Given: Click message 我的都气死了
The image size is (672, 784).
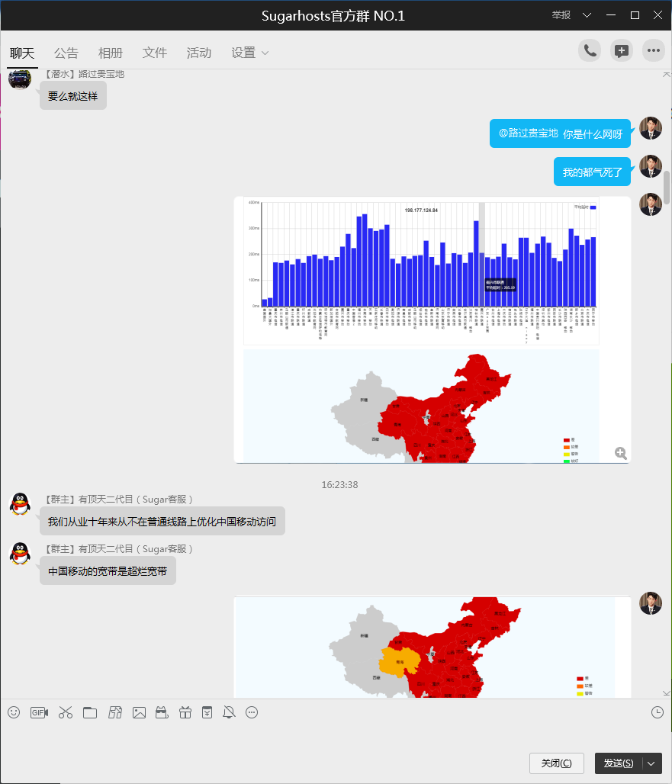Looking at the screenshot, I should pyautogui.click(x=592, y=172).
